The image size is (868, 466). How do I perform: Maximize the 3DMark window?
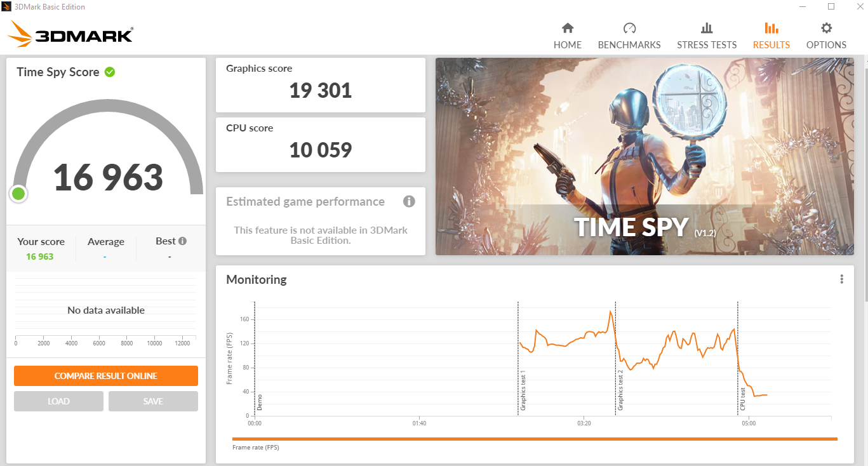click(831, 6)
